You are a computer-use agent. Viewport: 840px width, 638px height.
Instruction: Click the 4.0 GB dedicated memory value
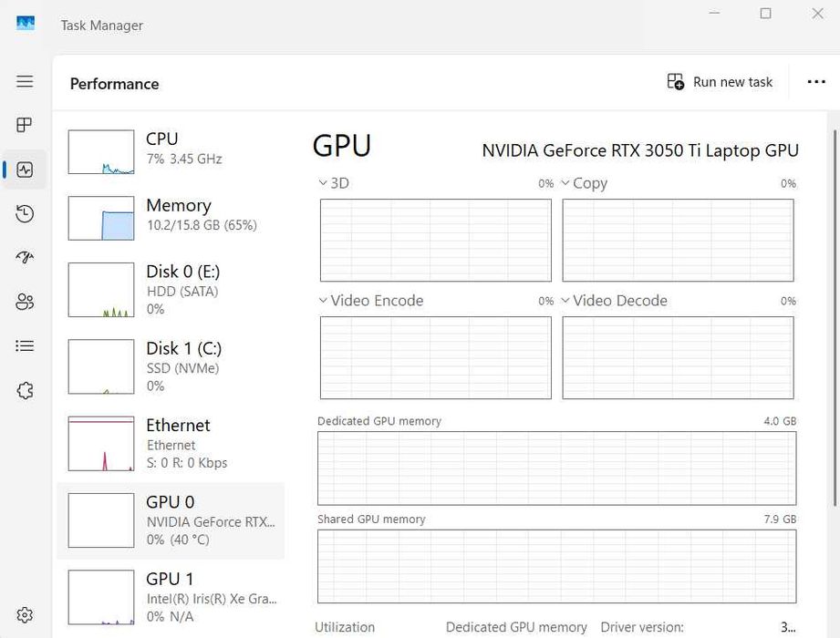[x=780, y=421]
